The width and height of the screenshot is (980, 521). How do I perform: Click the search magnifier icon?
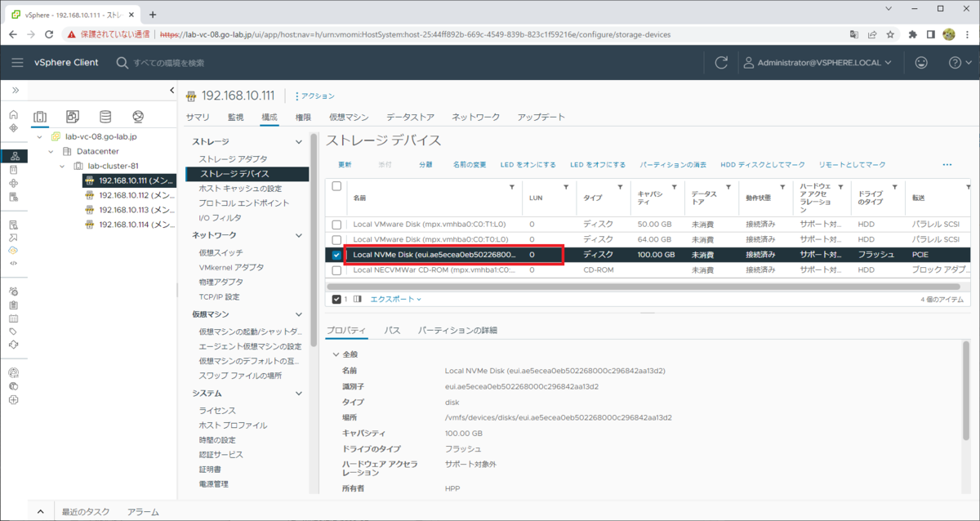tap(122, 63)
